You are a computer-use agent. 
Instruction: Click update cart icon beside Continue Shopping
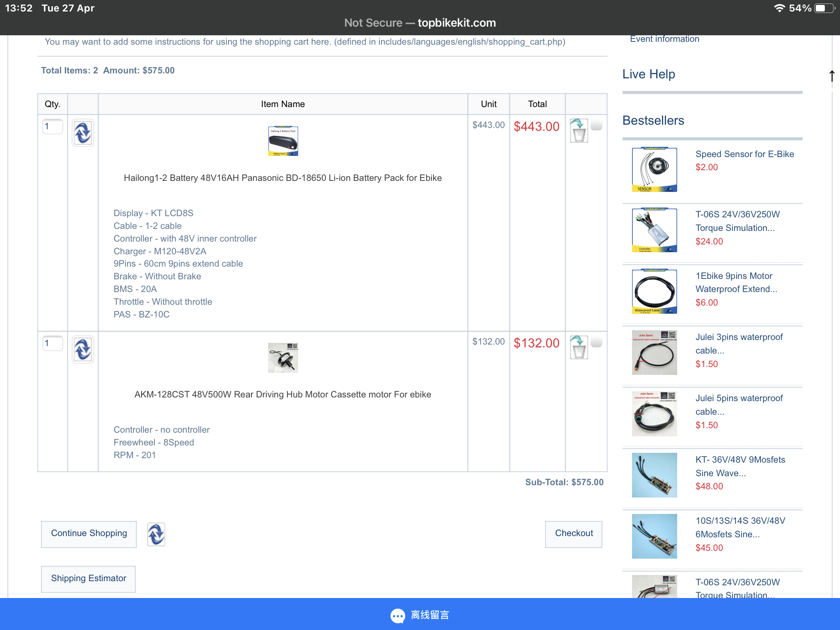pos(156,534)
